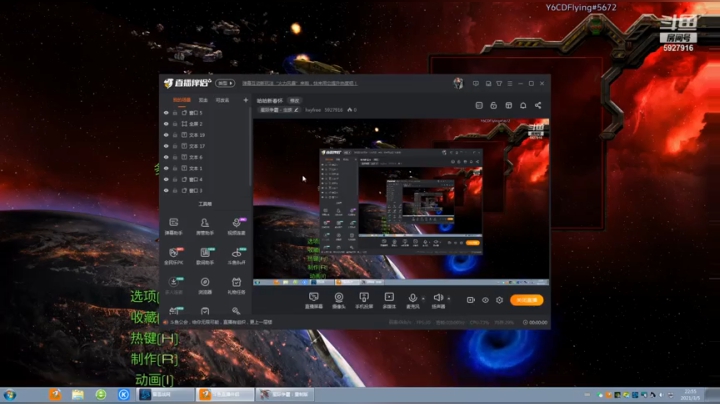Click the 修改 title edit button
The height and width of the screenshot is (404, 720).
pyautogui.click(x=294, y=101)
